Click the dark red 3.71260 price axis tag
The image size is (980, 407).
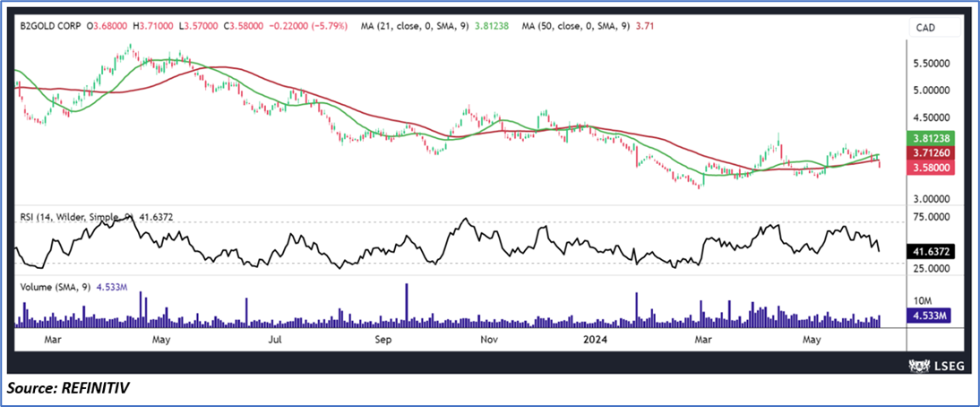coord(929,154)
